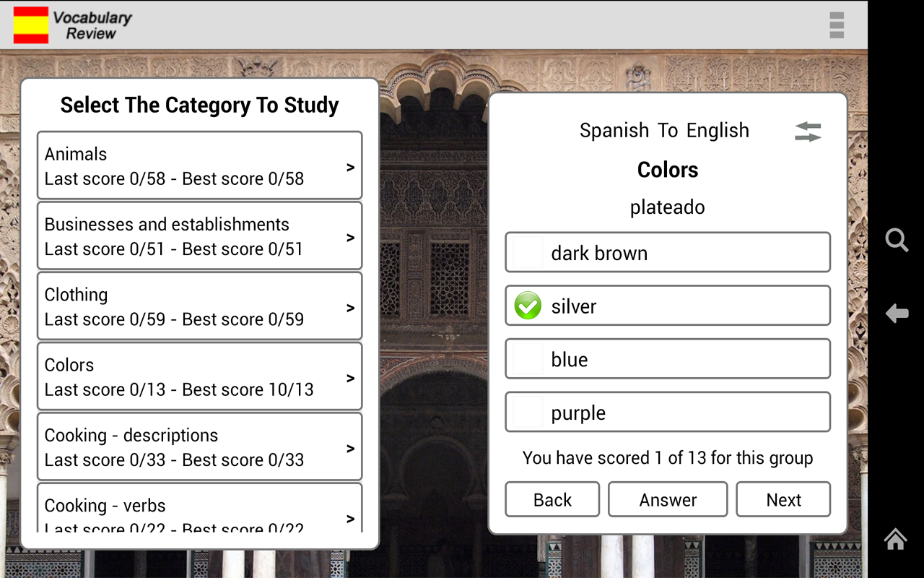924x578 pixels.
Task: Advance with the Next button
Action: (783, 499)
